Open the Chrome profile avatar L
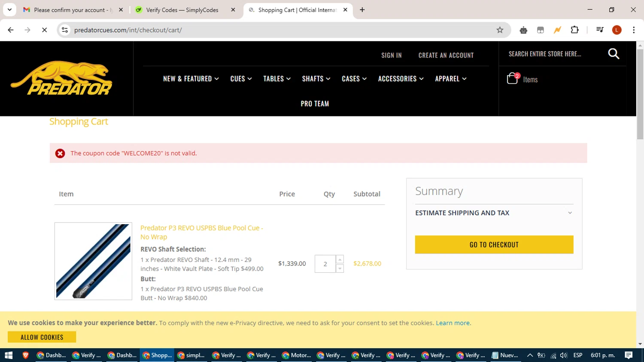The height and width of the screenshot is (362, 644). point(617,30)
